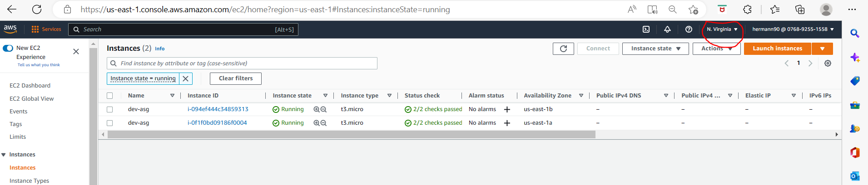Open Events in the sidebar

click(x=18, y=111)
